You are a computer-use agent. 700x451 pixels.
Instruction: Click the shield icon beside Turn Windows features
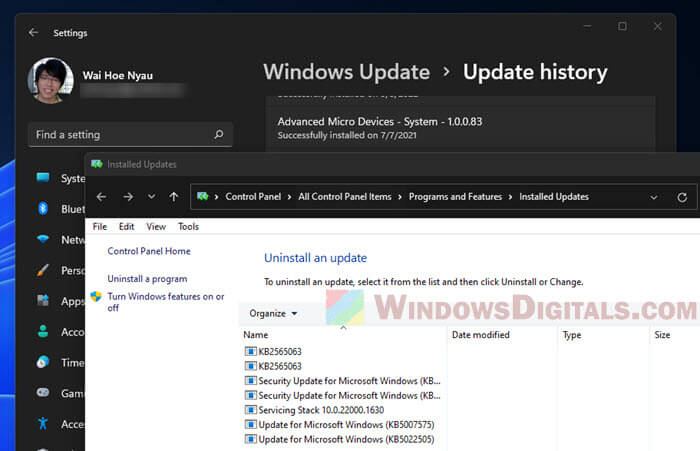point(96,296)
